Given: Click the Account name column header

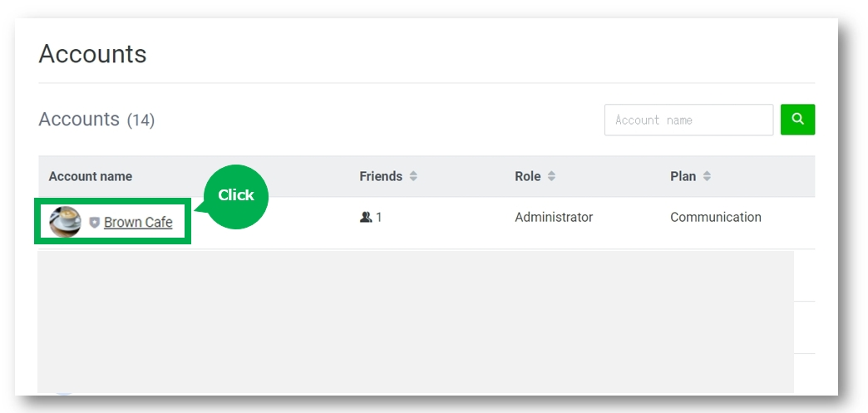Looking at the screenshot, I should (91, 176).
